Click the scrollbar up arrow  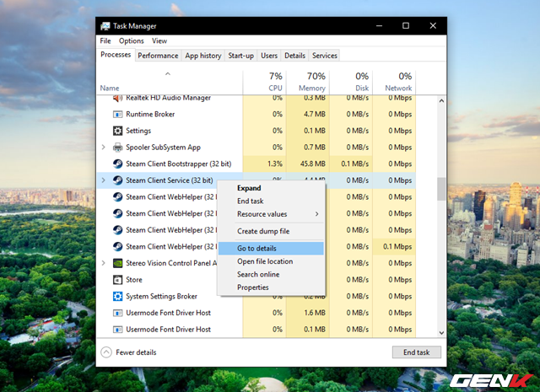441,101
